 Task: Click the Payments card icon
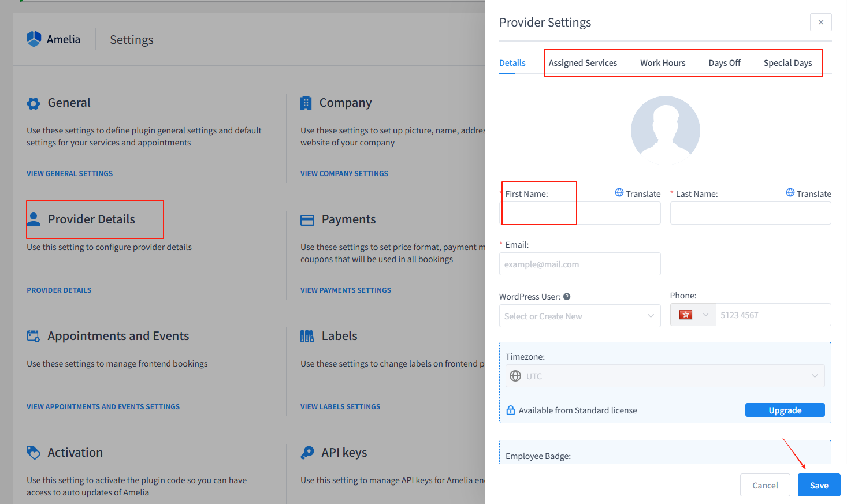coord(307,220)
